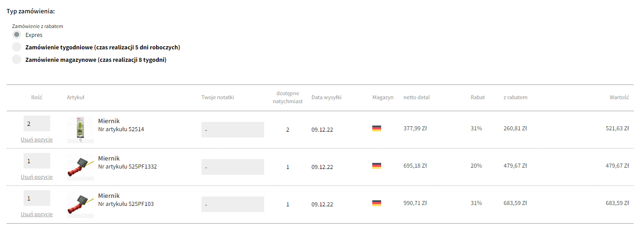
Task: Edit quantity field for article 52514
Action: [x=37, y=124]
